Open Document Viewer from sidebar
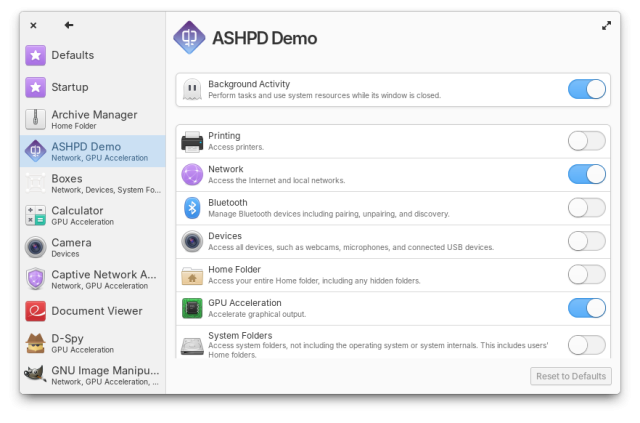 click(93, 311)
